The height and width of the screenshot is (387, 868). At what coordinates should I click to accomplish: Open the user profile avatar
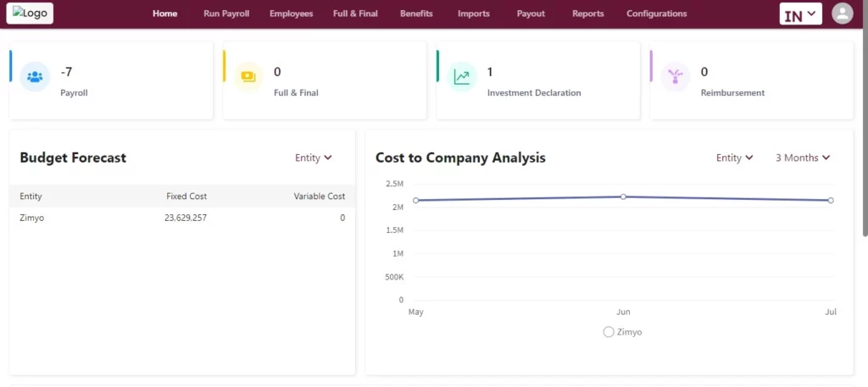point(843,14)
